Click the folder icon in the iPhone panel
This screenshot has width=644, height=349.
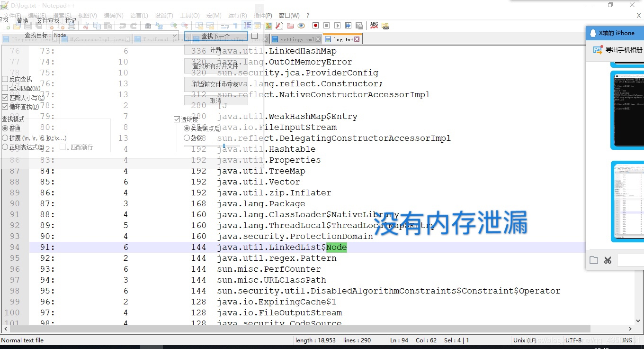pos(594,260)
